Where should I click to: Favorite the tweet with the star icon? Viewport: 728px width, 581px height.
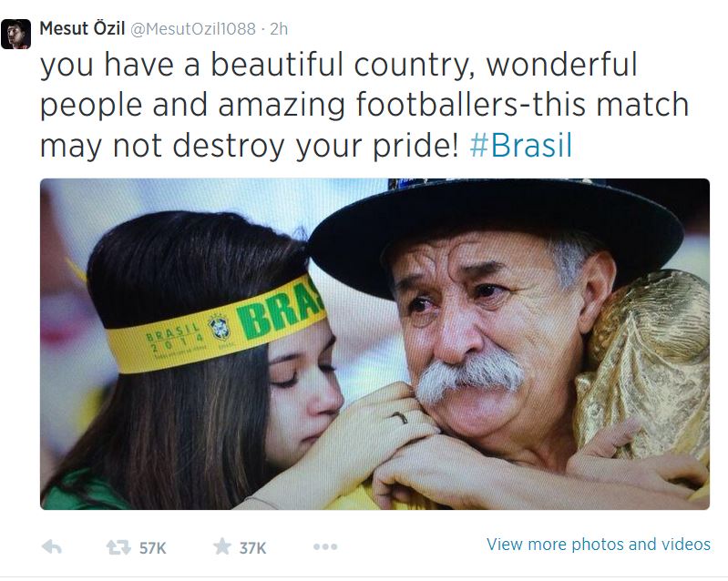[222, 546]
